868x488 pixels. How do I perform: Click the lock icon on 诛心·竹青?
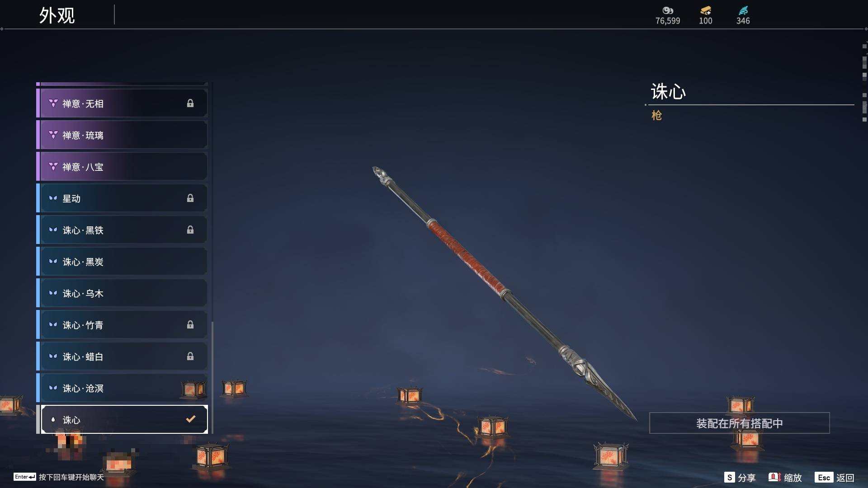(190, 325)
